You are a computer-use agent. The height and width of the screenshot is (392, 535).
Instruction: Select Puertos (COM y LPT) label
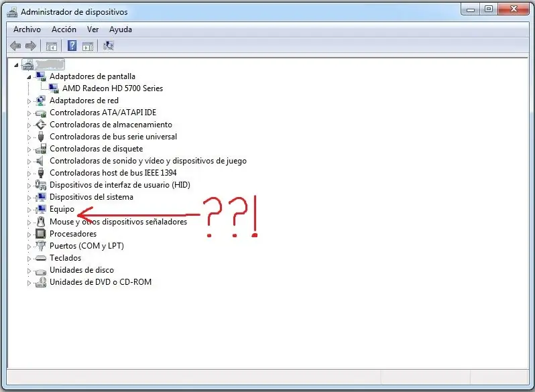click(86, 246)
